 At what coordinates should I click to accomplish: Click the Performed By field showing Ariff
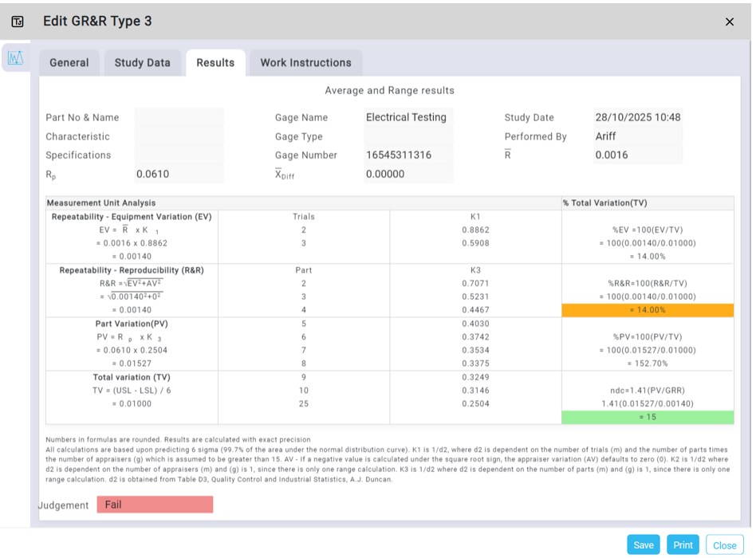coord(637,136)
